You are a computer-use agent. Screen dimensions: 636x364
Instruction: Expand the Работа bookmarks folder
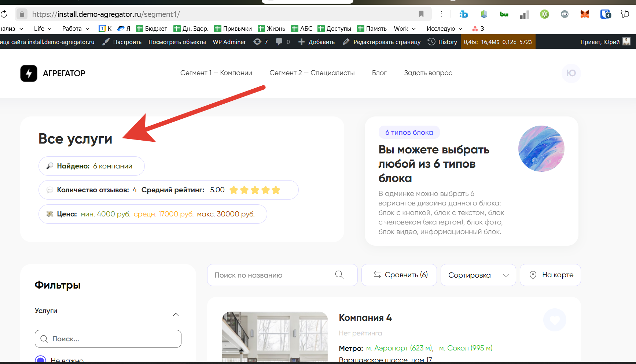point(76,29)
